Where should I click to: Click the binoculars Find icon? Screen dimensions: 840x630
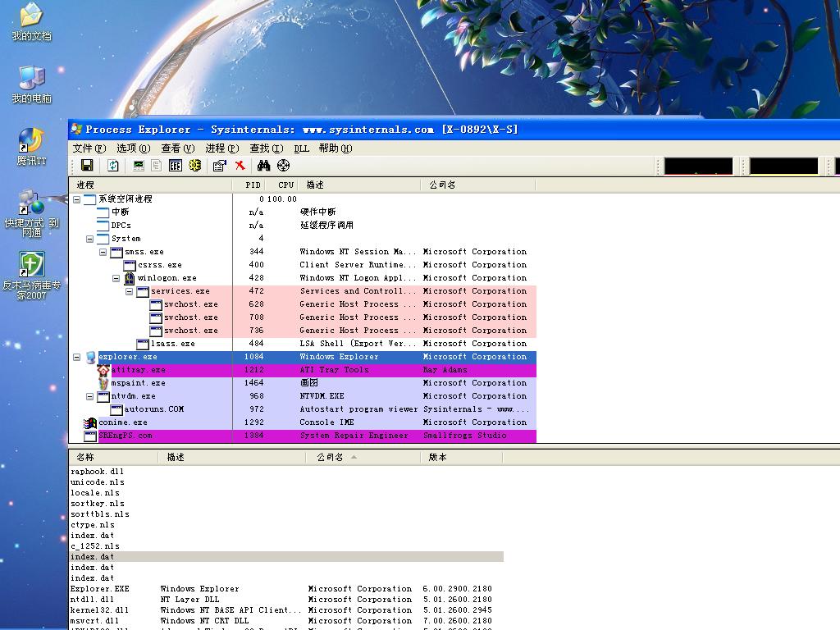263,166
